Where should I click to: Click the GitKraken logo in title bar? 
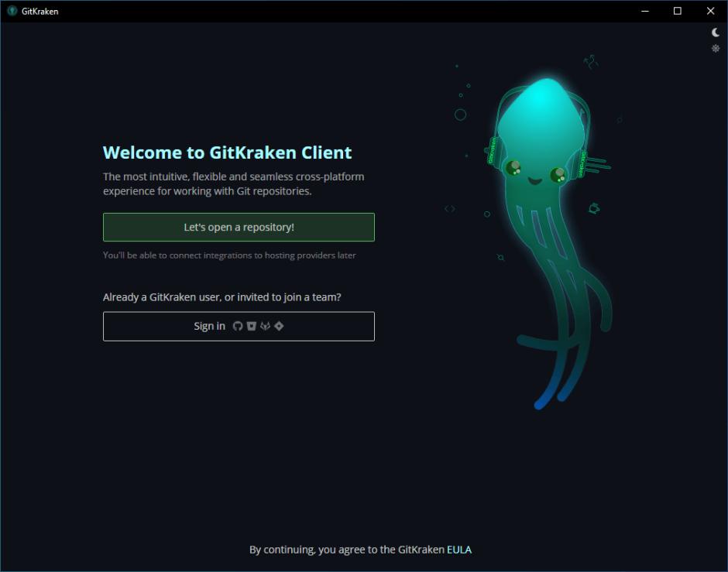(12, 11)
